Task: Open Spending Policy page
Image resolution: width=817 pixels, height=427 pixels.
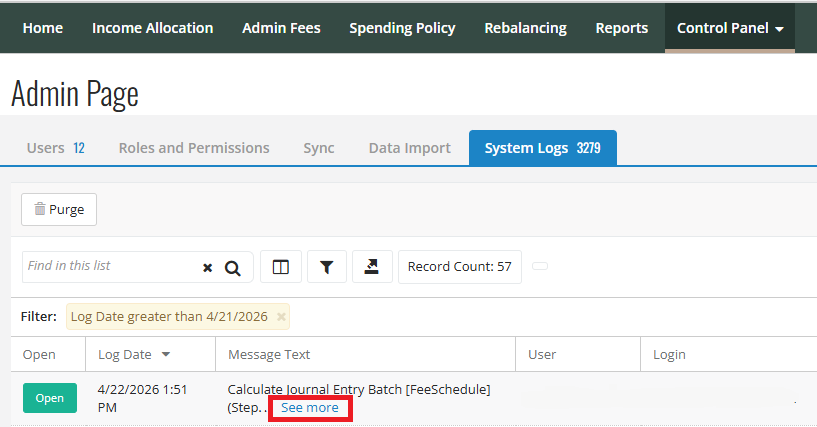Action: point(402,28)
